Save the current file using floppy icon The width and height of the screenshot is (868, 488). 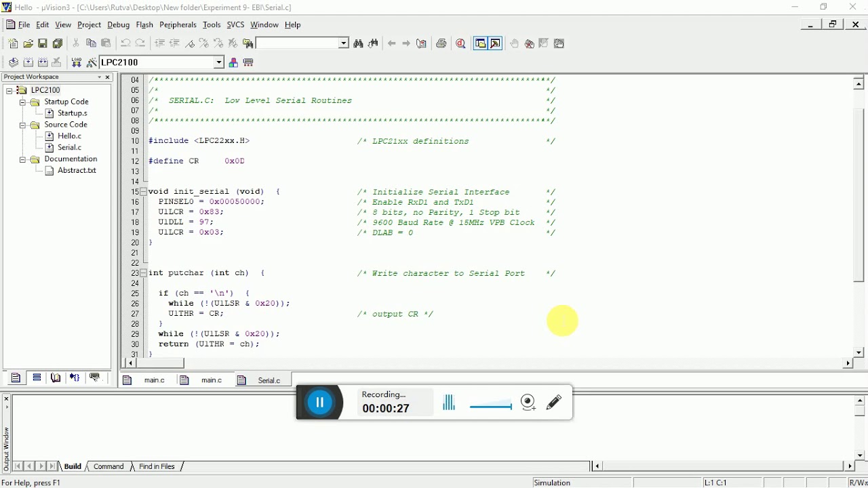tap(43, 43)
